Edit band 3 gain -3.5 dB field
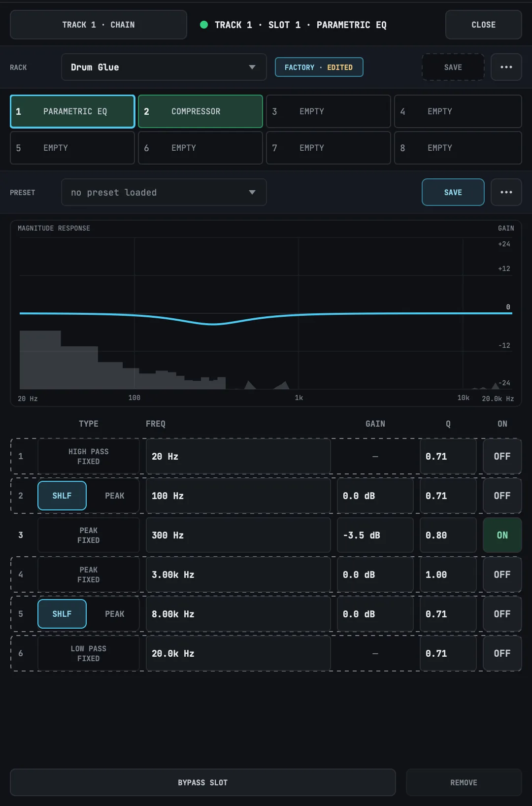 point(375,535)
